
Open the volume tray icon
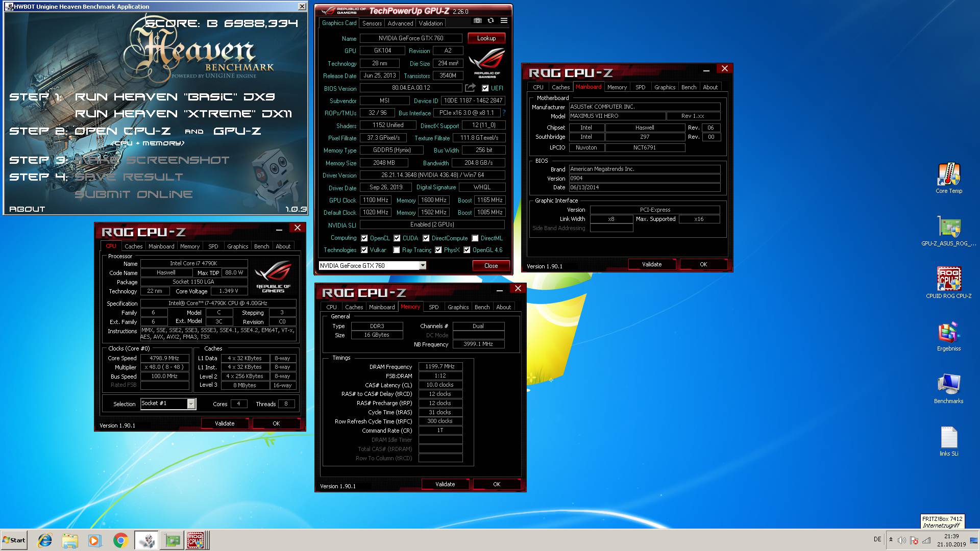[x=901, y=540]
